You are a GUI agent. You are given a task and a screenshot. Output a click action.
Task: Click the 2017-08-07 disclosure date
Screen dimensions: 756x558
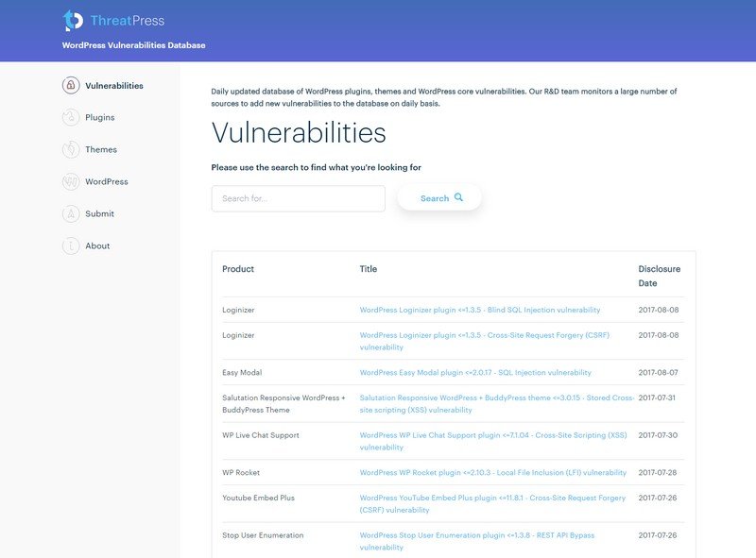coord(658,373)
